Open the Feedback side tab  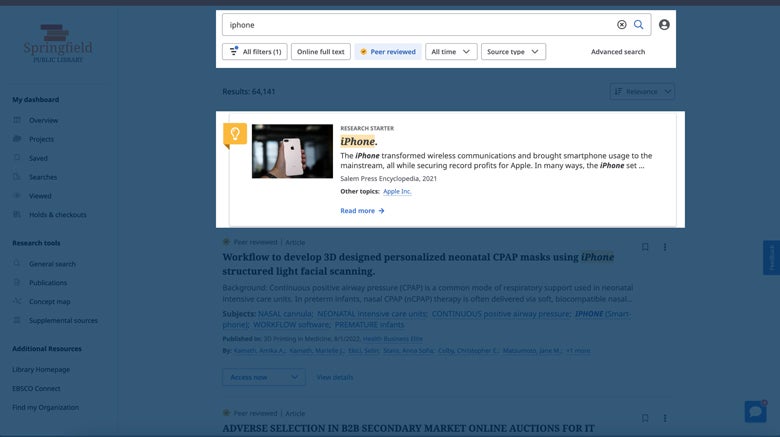click(772, 258)
